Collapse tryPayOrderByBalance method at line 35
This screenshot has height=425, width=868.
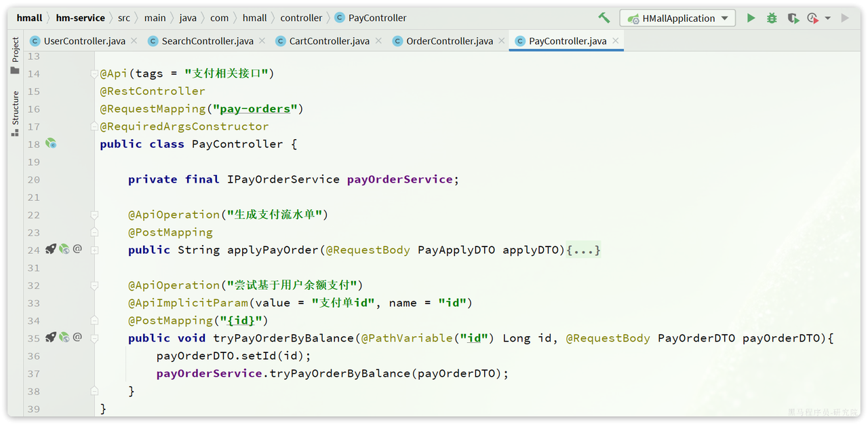pyautogui.click(x=94, y=337)
